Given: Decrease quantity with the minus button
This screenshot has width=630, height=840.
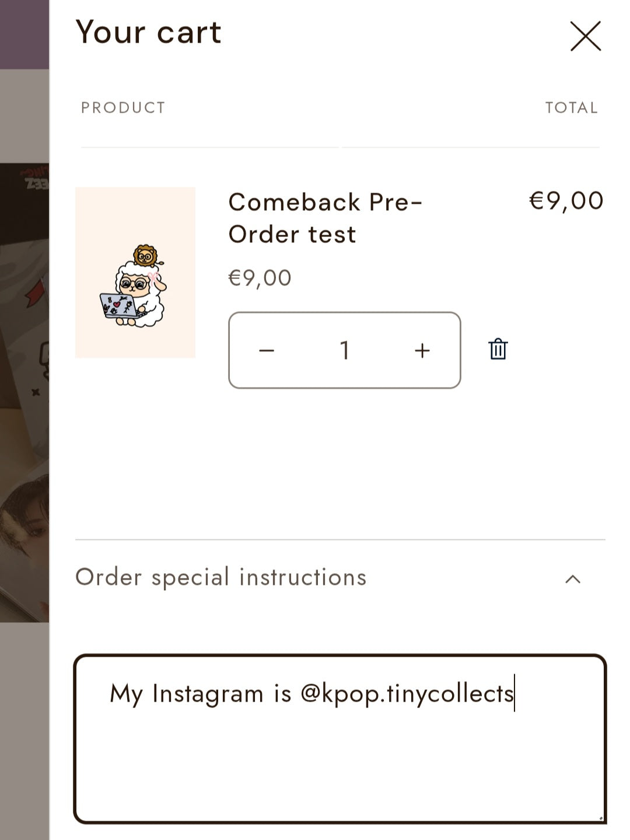Looking at the screenshot, I should coord(267,350).
